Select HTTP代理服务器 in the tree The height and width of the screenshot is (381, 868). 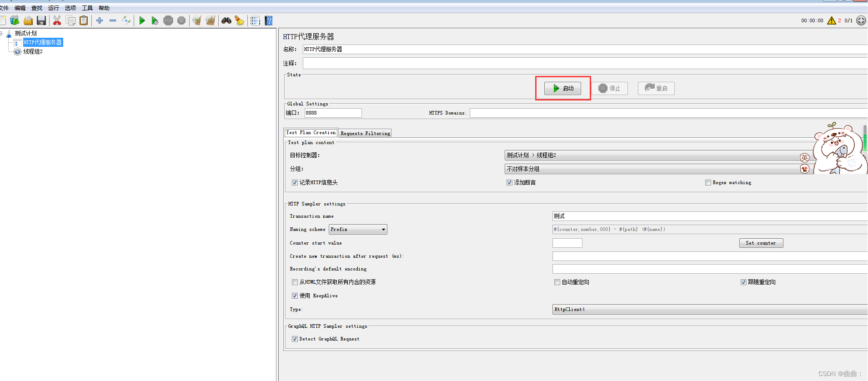tap(43, 42)
